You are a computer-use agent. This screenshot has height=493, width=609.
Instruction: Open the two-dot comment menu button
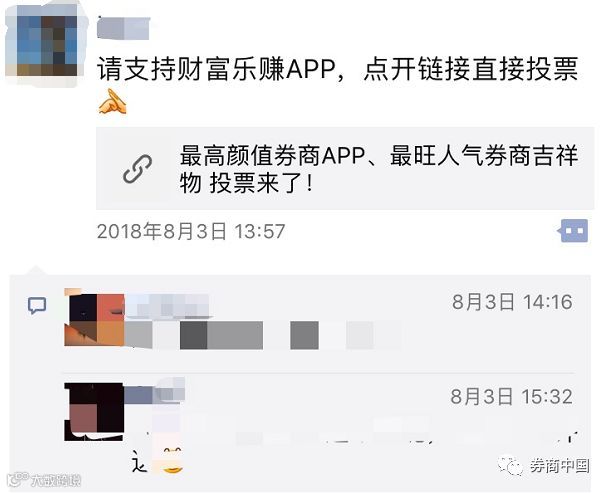click(574, 231)
